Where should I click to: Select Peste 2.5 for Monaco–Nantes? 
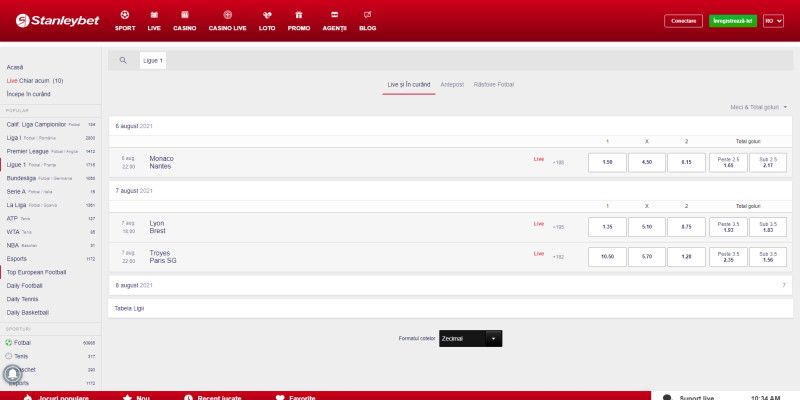coord(728,163)
